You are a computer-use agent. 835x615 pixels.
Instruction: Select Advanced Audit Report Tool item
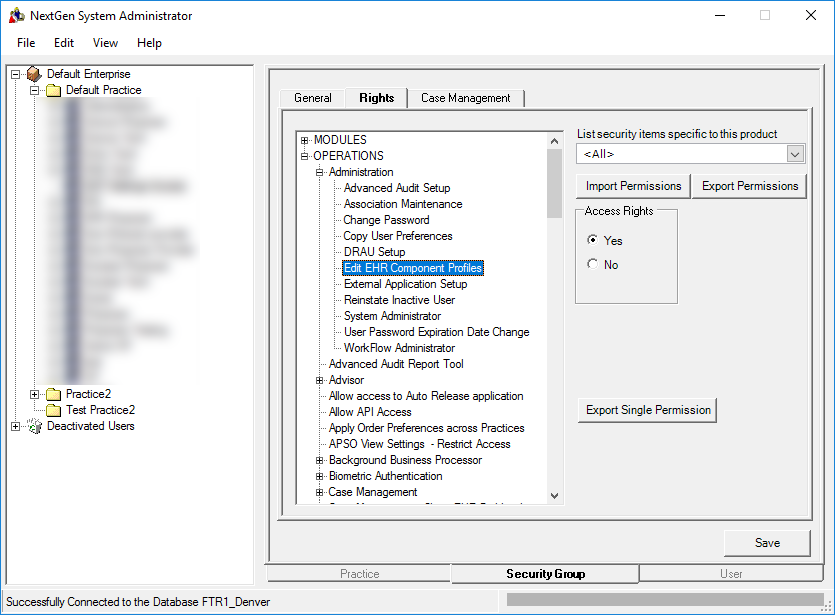(x=396, y=364)
